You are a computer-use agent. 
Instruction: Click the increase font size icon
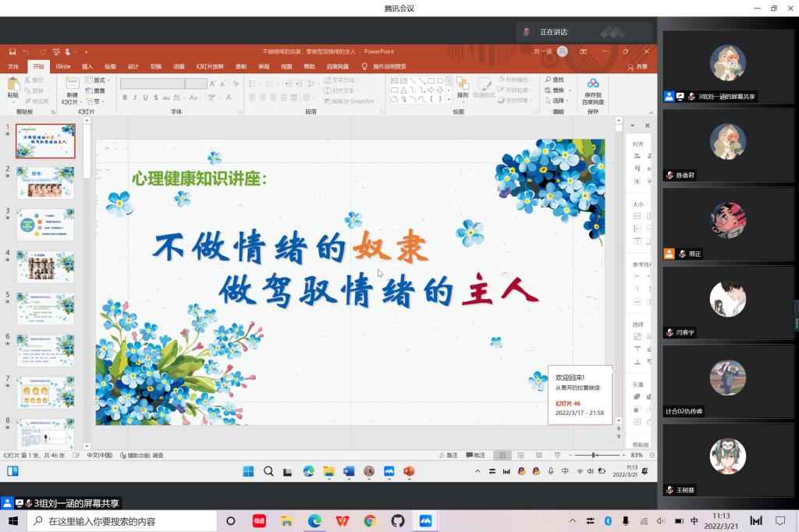point(212,83)
